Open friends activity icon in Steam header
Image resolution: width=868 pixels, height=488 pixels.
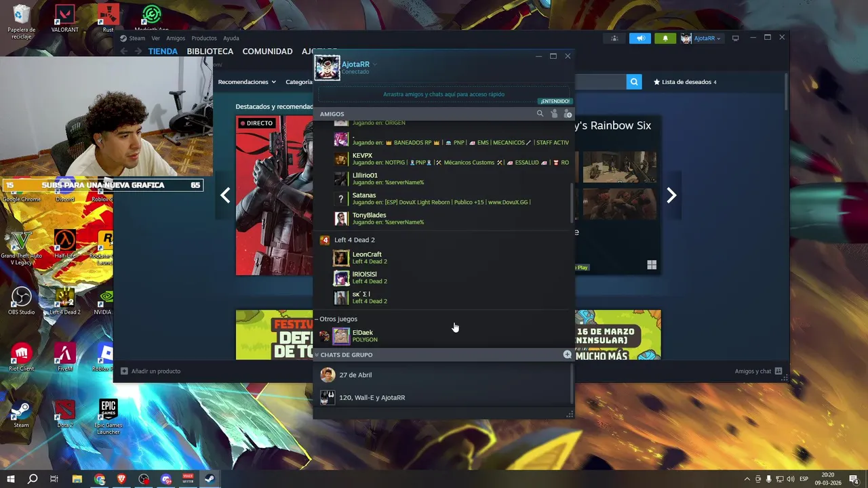click(x=614, y=38)
